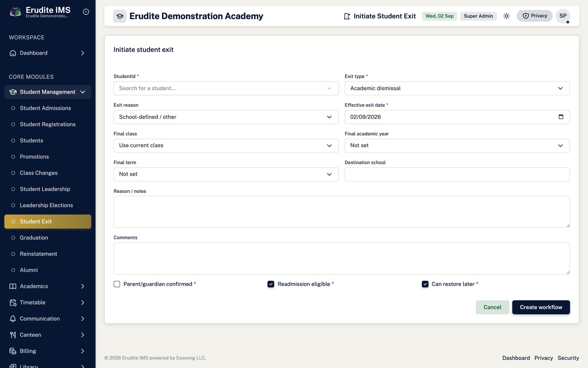Click the Cancel button
The width and height of the screenshot is (588, 368).
pos(492,307)
